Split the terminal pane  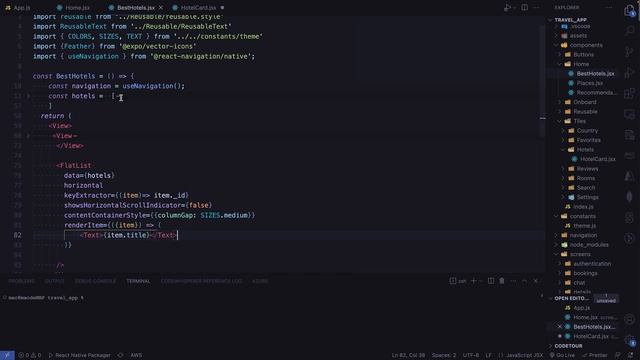[x=491, y=281]
